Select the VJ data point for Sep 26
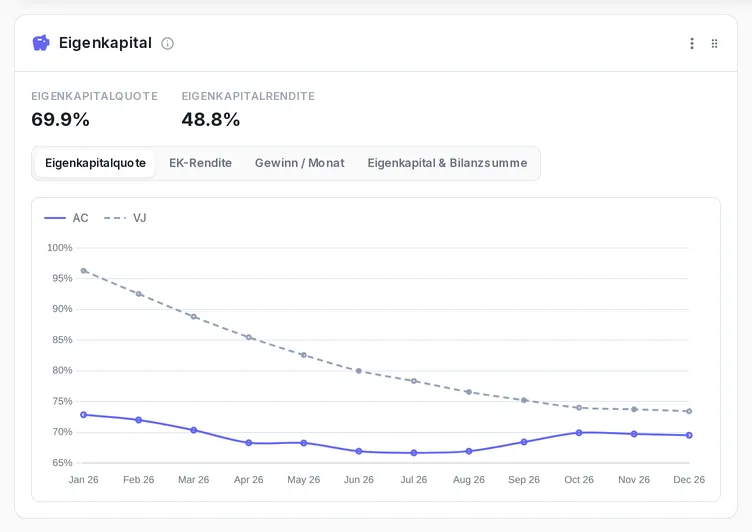 click(524, 400)
